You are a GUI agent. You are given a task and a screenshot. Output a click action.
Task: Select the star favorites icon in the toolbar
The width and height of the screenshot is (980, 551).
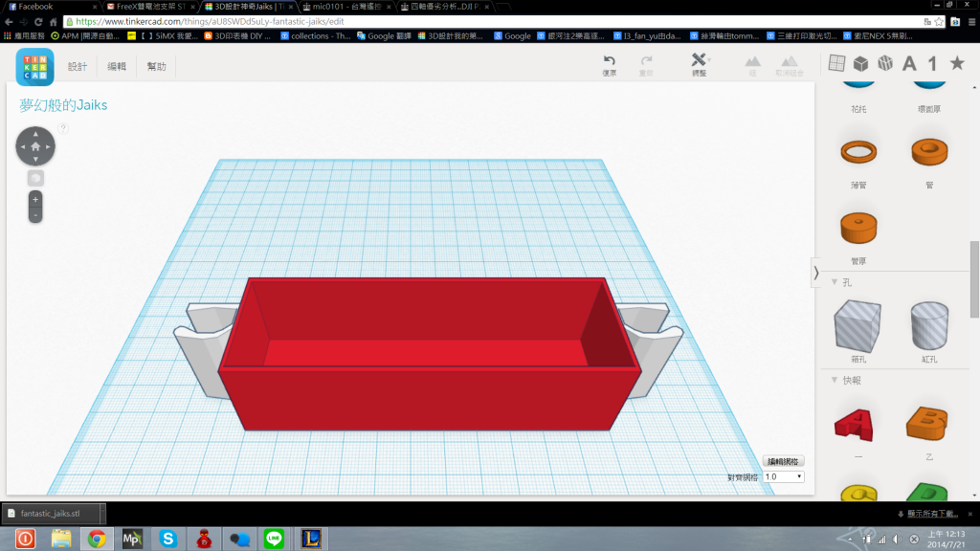click(x=957, y=62)
